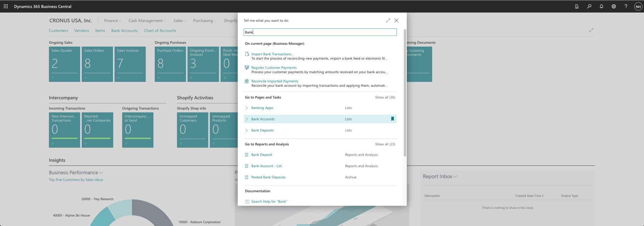This screenshot has height=226, width=644.
Task: Click the Dynamics 365 Business Central title
Action: pos(43,6)
